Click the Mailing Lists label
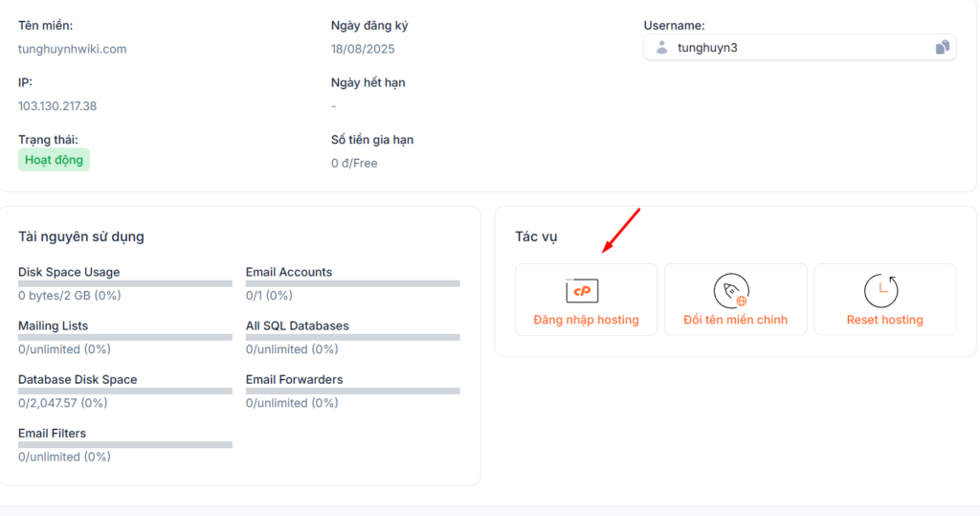980x516 pixels. pos(54,325)
